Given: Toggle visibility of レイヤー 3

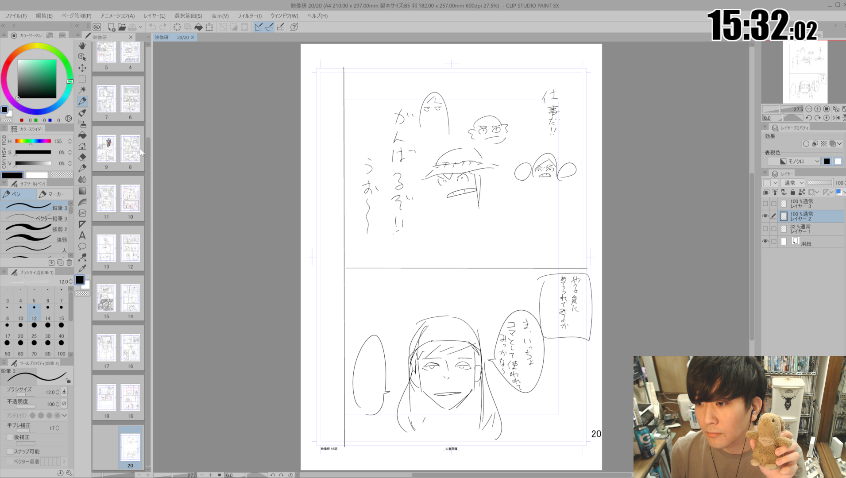Looking at the screenshot, I should tap(765, 203).
